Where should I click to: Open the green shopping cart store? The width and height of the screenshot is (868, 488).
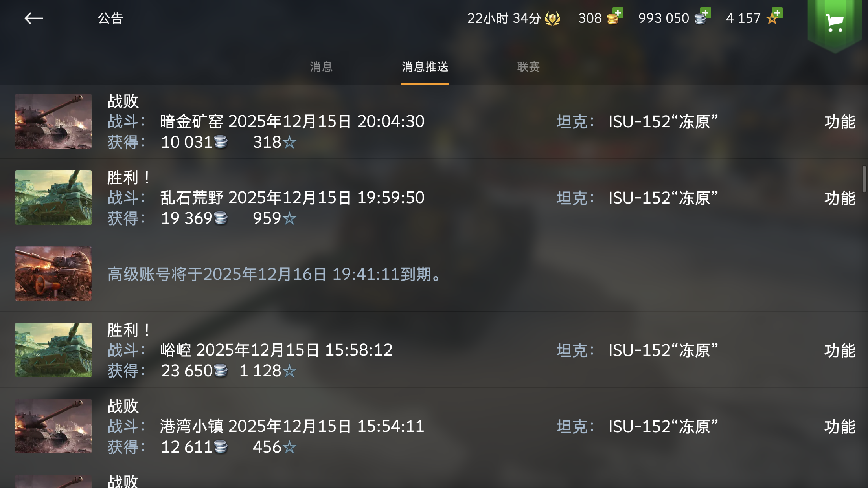835,24
